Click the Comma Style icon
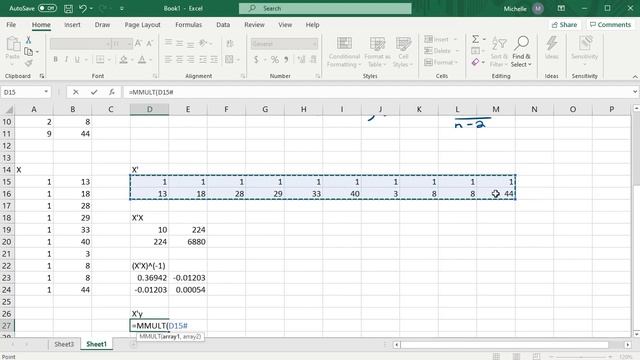 (x=286, y=60)
